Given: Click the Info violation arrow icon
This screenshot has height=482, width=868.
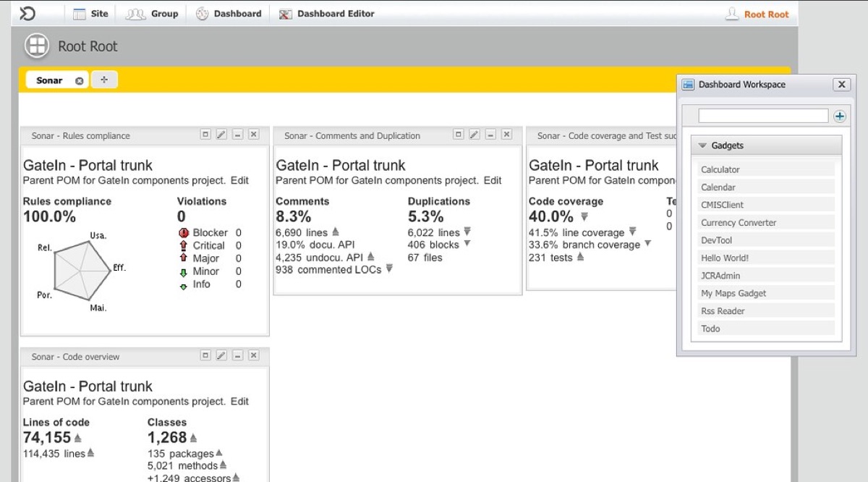Looking at the screenshot, I should [x=183, y=285].
